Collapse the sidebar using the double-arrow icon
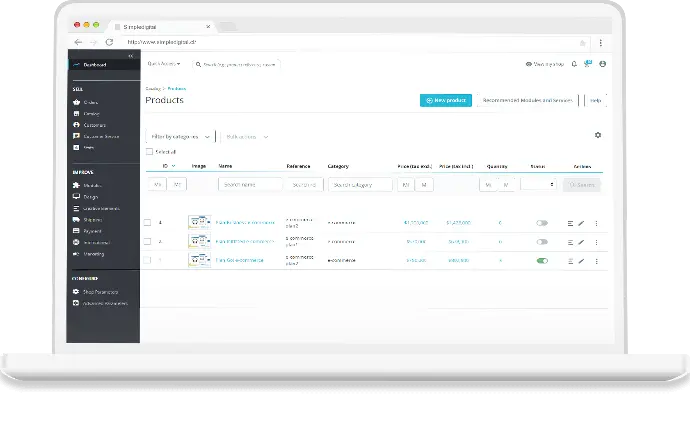The height and width of the screenshot is (421, 690). (131, 57)
